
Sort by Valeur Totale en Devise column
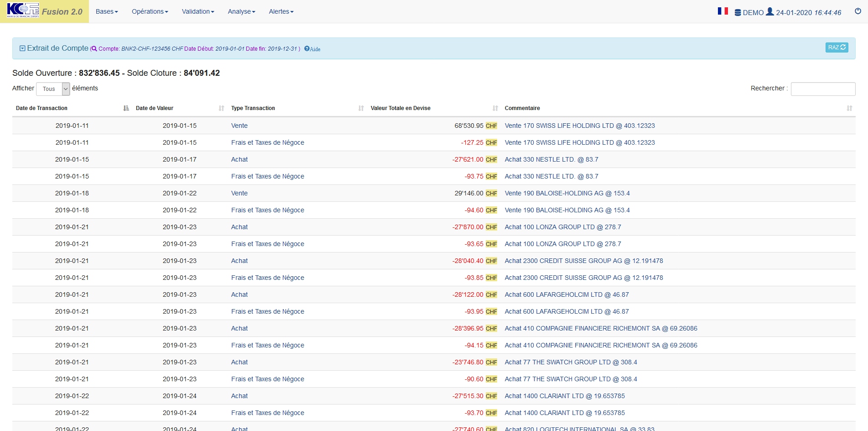point(495,108)
